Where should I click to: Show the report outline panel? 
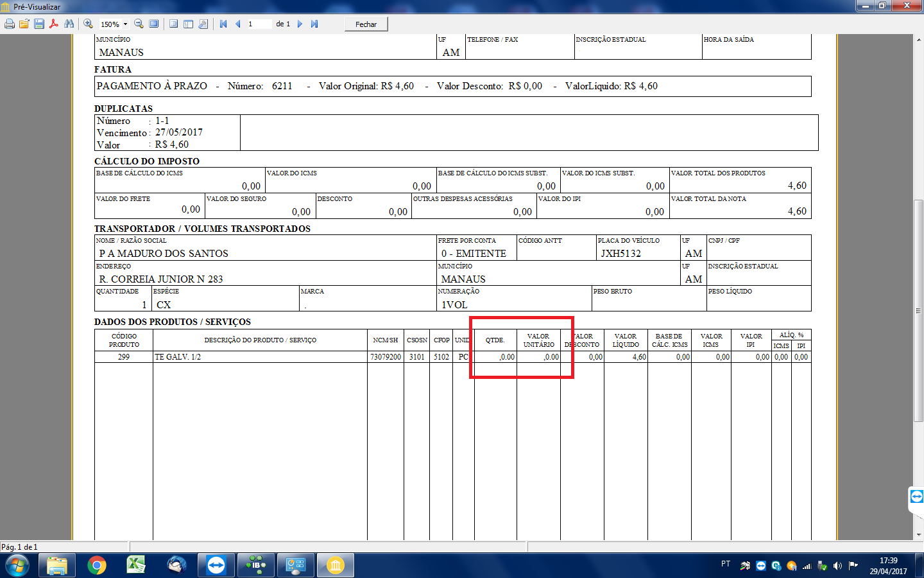pyautogui.click(x=173, y=24)
